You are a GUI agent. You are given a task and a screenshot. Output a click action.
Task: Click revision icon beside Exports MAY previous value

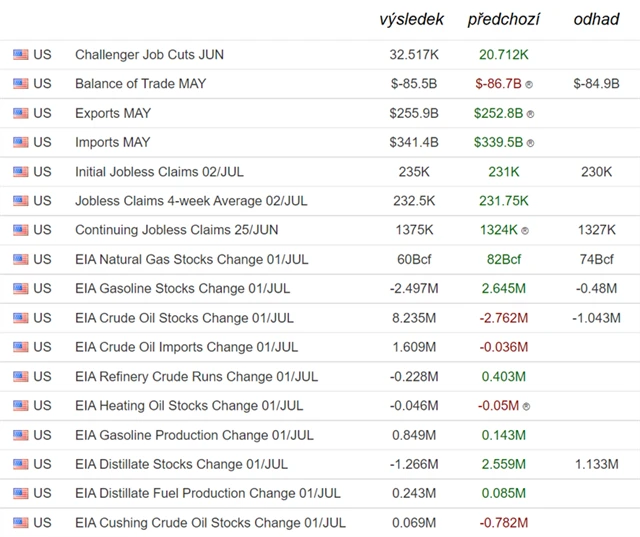coord(530,114)
